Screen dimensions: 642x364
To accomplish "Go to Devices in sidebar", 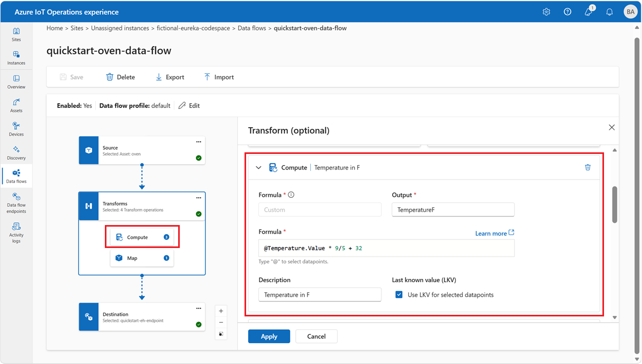I will (x=16, y=129).
